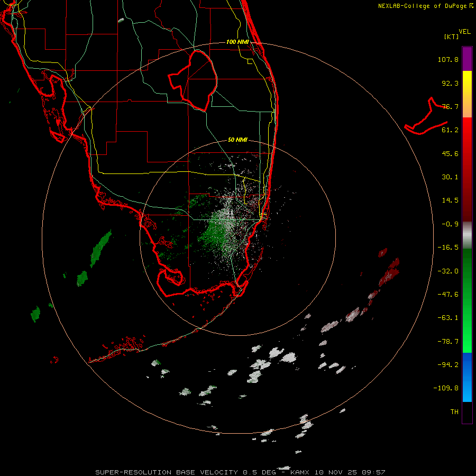476x476 pixels.
Task: Pick the purple segment of the color bar
Action: click(x=467, y=59)
